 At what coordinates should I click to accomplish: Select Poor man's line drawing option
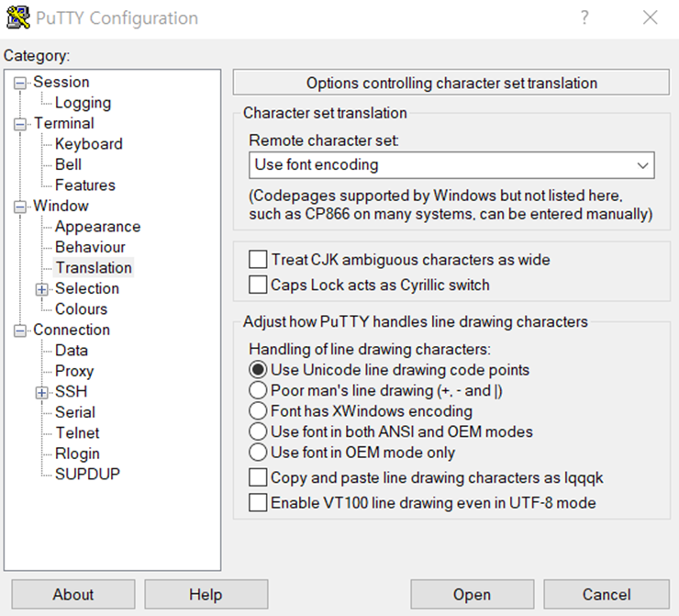258,390
